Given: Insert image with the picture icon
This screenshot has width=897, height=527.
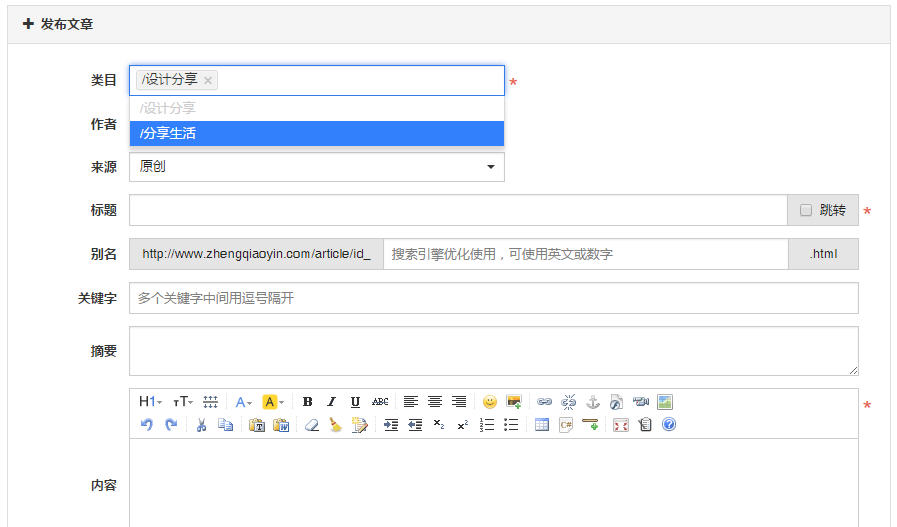Looking at the screenshot, I should pyautogui.click(x=514, y=402).
